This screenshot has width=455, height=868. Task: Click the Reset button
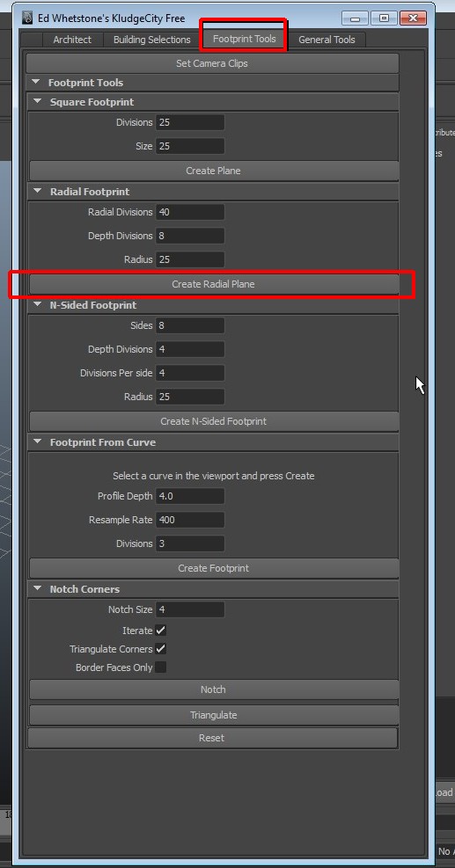[212, 738]
